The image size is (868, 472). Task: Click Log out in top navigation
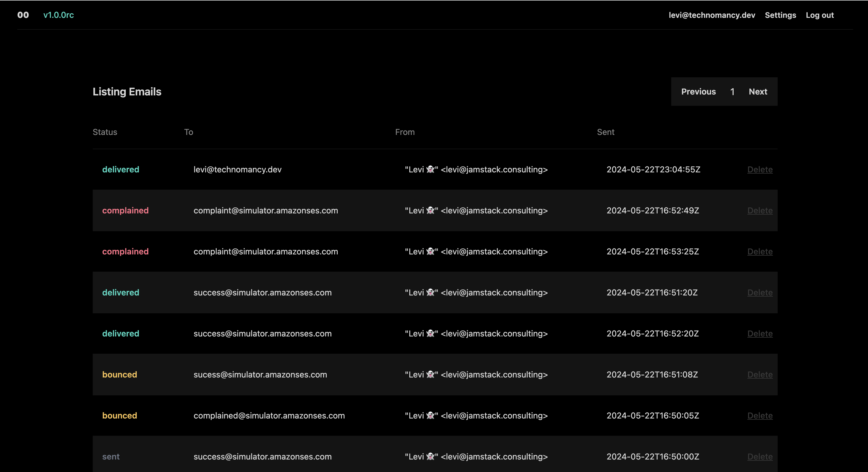click(820, 15)
